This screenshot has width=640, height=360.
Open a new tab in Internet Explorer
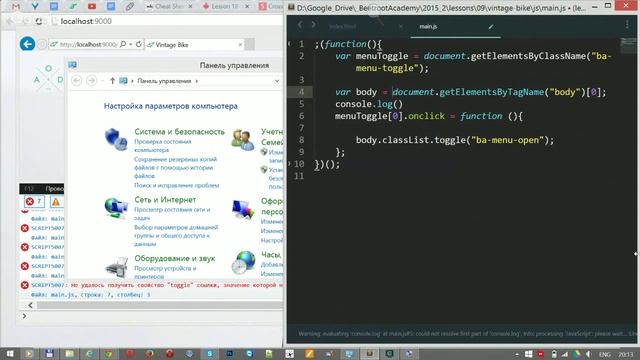click(x=250, y=44)
